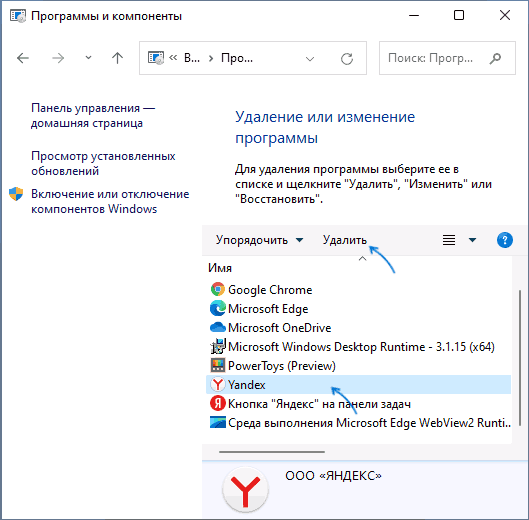Close the Программы и компоненты window
The width and height of the screenshot is (529, 520).
point(505,15)
